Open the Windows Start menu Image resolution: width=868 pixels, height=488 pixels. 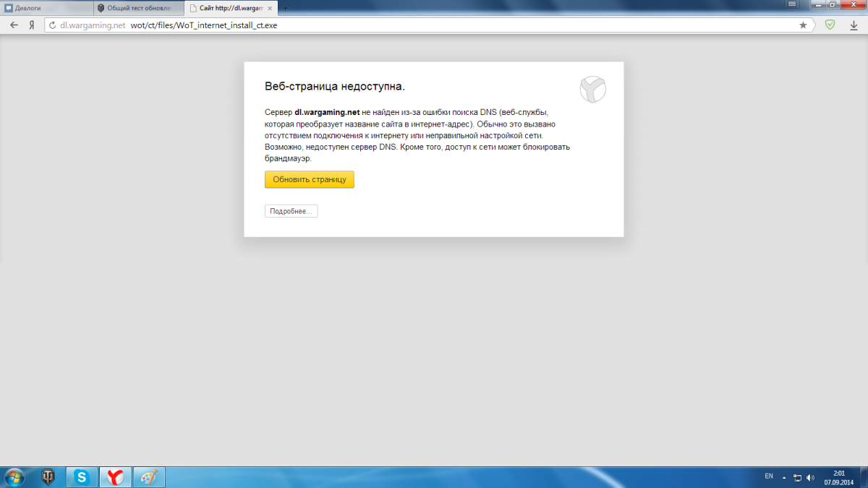14,477
